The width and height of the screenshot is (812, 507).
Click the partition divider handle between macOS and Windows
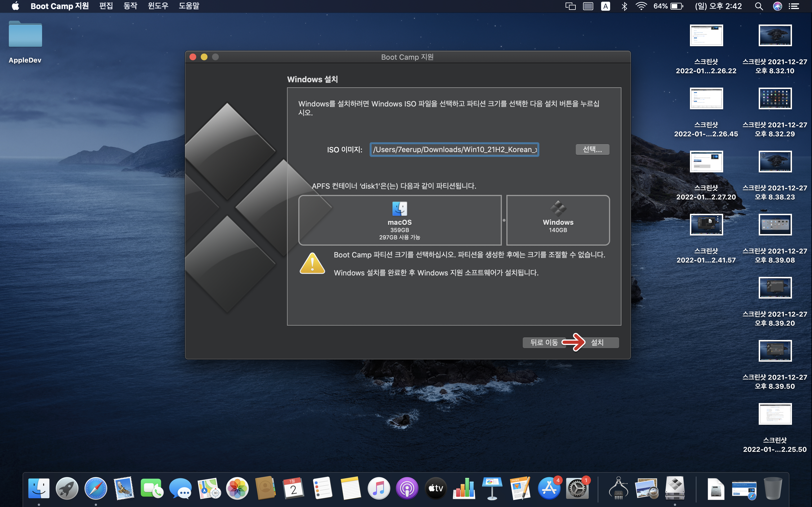[x=504, y=220]
